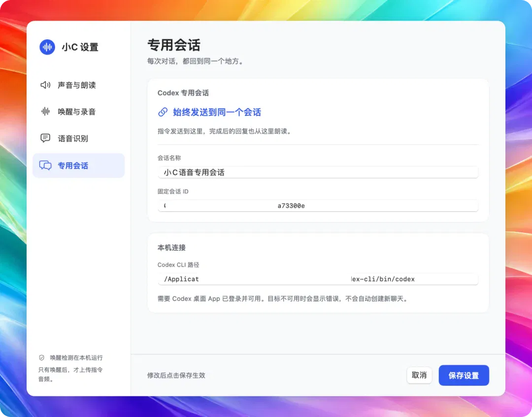Go to the 语音识别 section
The height and width of the screenshot is (417, 532).
(79, 138)
